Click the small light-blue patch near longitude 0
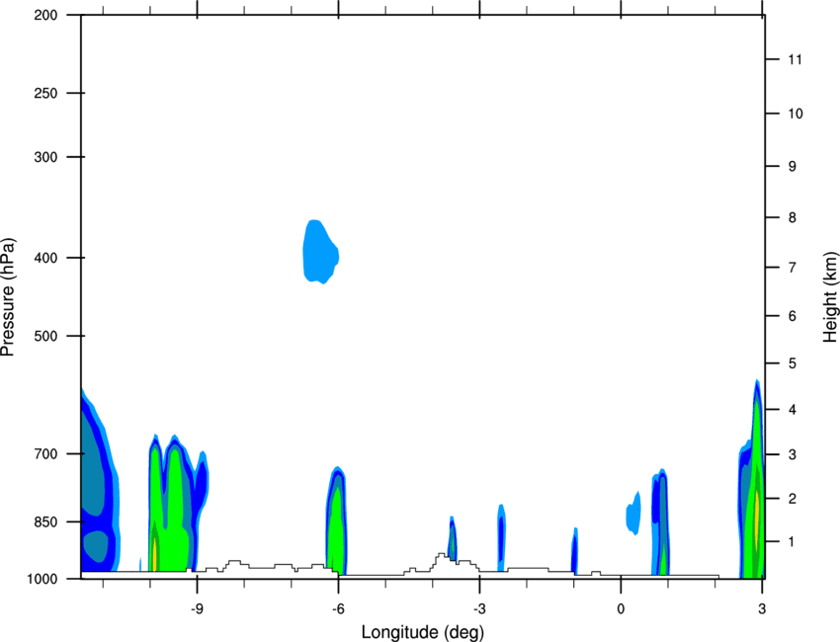Screen dimensions: 840x642 pyautogui.click(x=633, y=513)
